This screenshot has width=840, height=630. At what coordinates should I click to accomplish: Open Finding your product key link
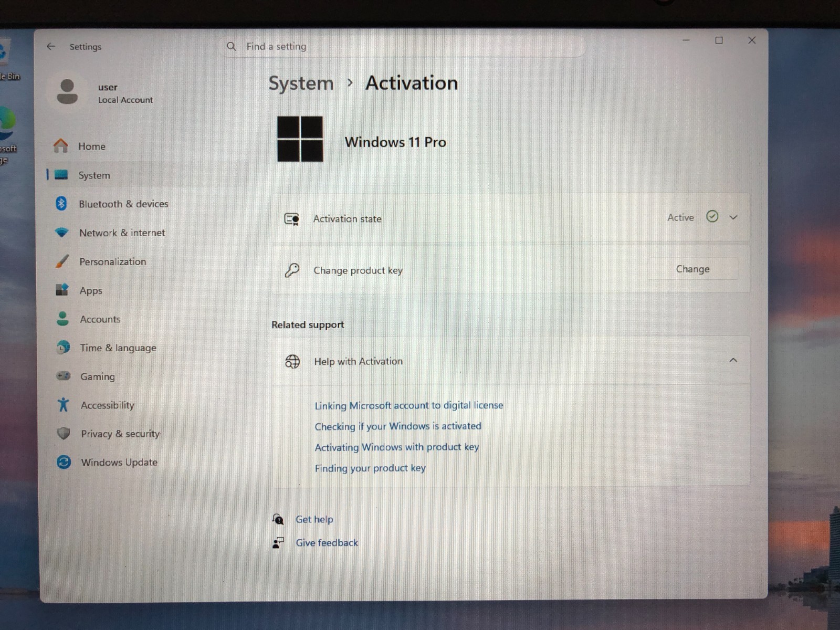[370, 468]
